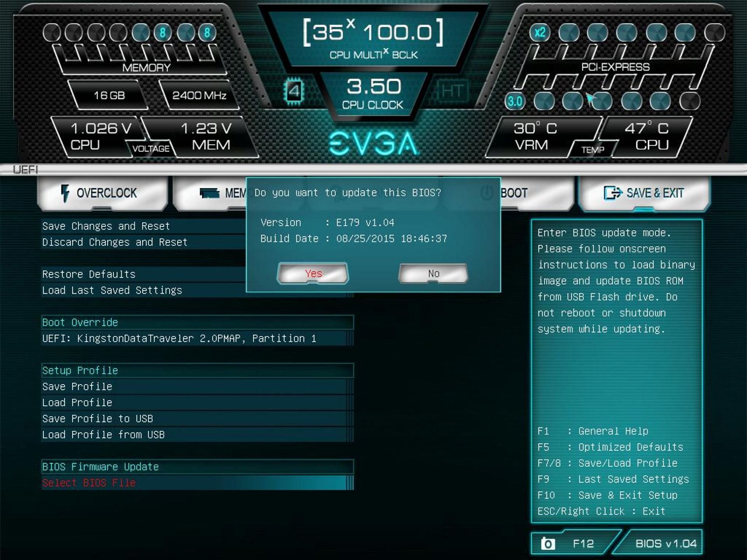The height and width of the screenshot is (560, 747).
Task: Click the Build Date 08/25/2015 line
Action: 354,238
